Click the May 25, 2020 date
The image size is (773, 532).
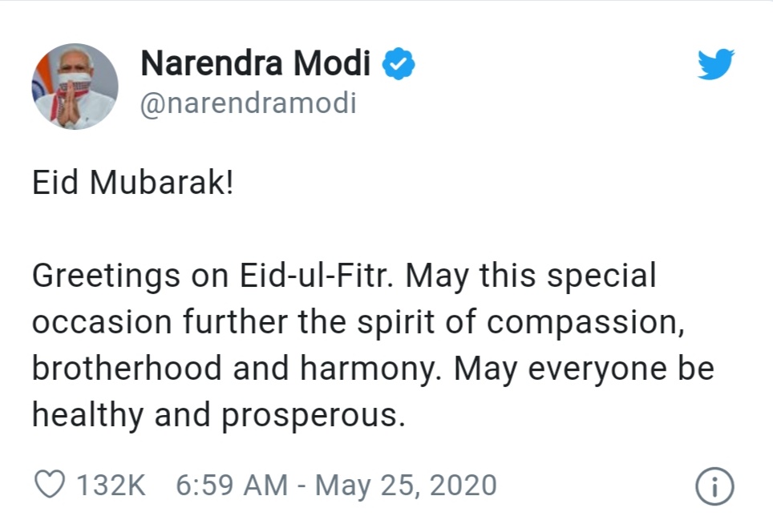(x=406, y=486)
